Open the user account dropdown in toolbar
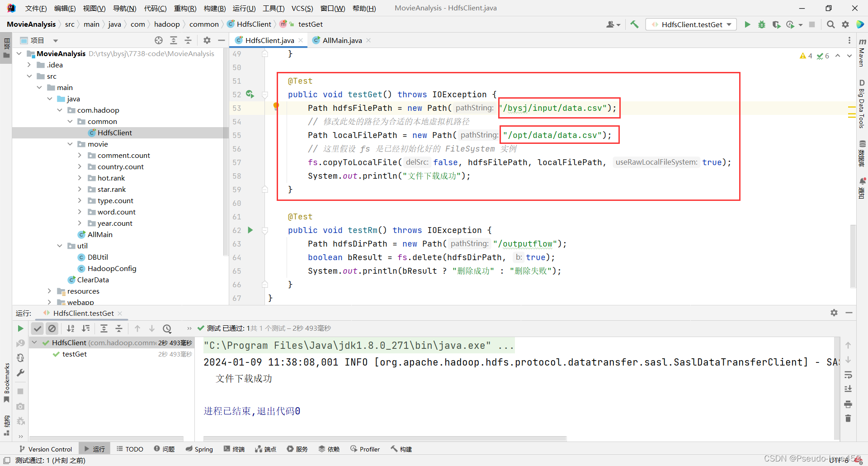 [x=613, y=24]
